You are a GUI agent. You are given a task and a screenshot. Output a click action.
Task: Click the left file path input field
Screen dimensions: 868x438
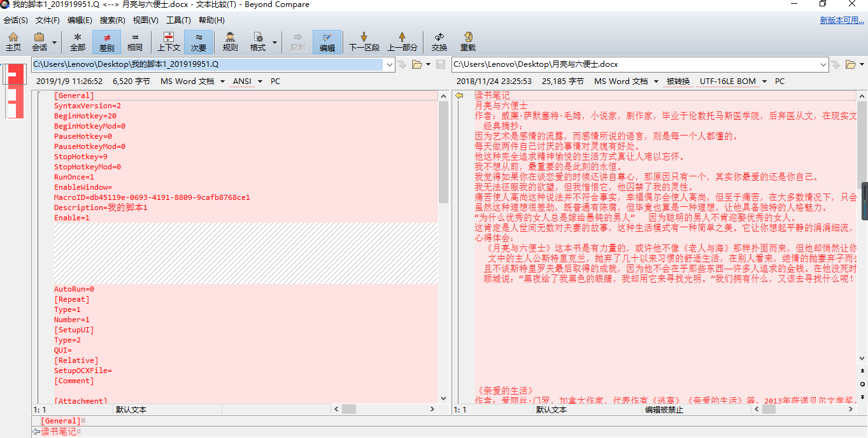point(208,64)
